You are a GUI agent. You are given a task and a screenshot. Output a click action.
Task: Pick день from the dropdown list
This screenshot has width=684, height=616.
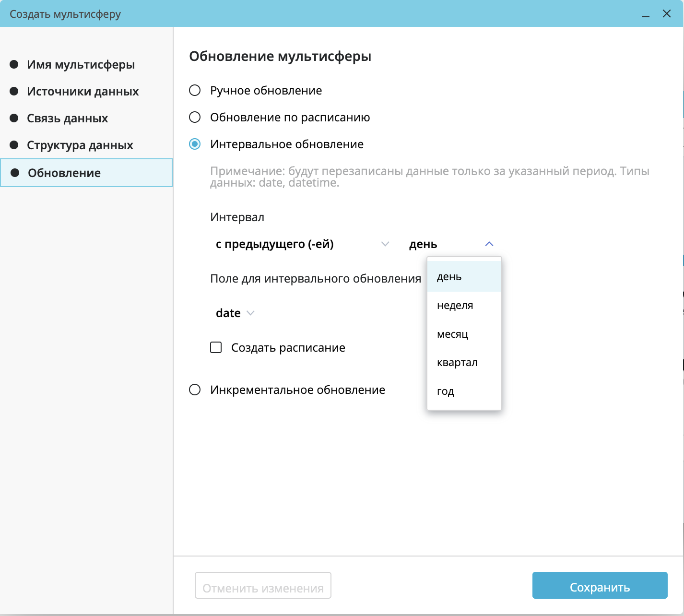(464, 277)
